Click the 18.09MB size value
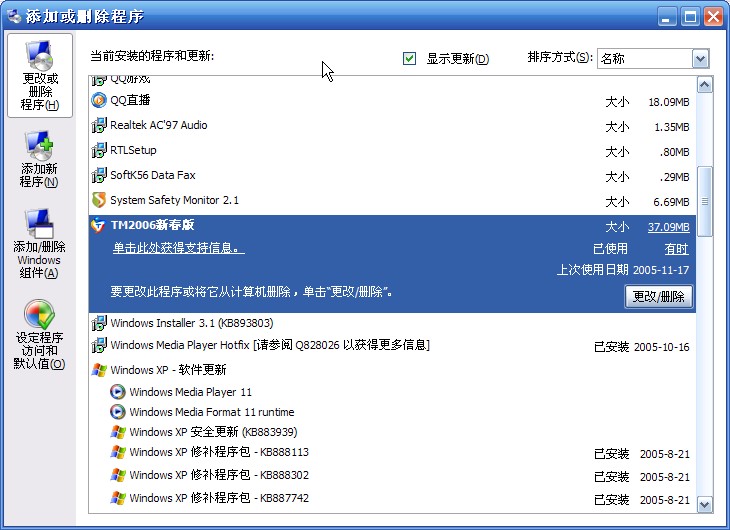Viewport: 730px width, 530px height. (669, 102)
